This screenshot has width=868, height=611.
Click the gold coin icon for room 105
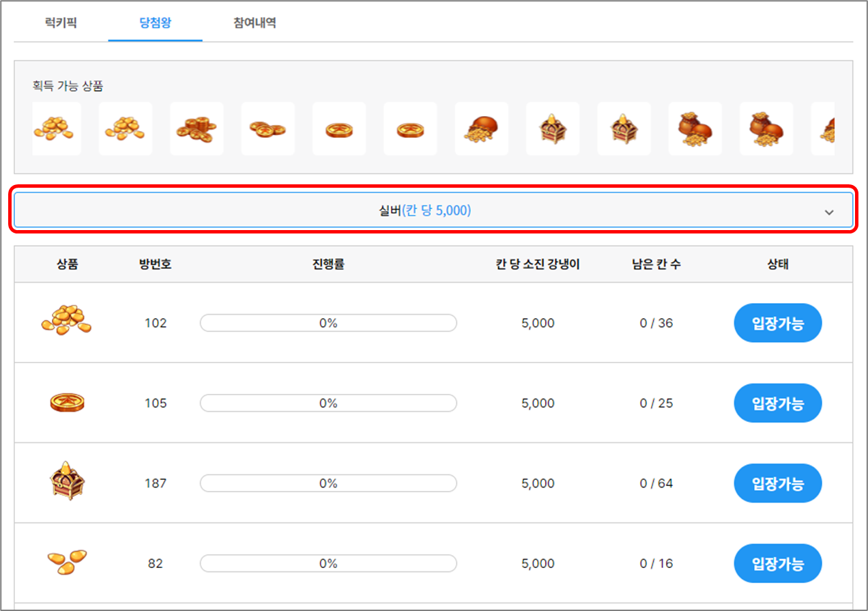67,403
